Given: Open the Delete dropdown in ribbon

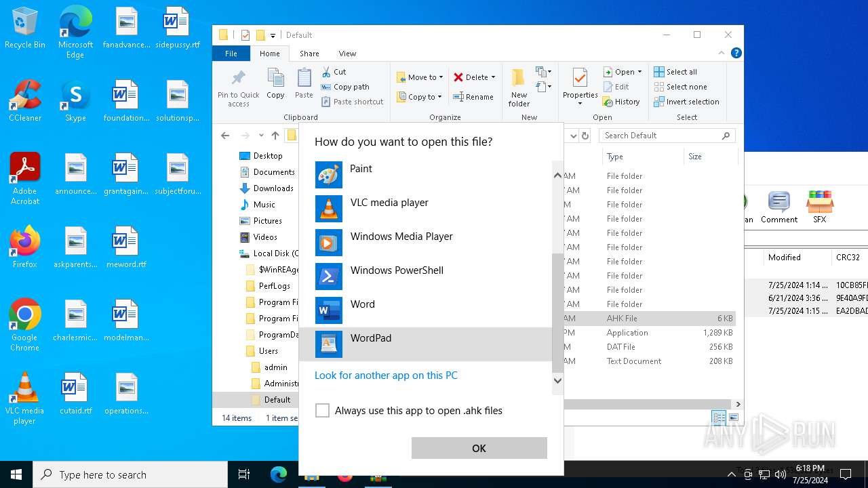Looking at the screenshot, I should click(x=474, y=77).
